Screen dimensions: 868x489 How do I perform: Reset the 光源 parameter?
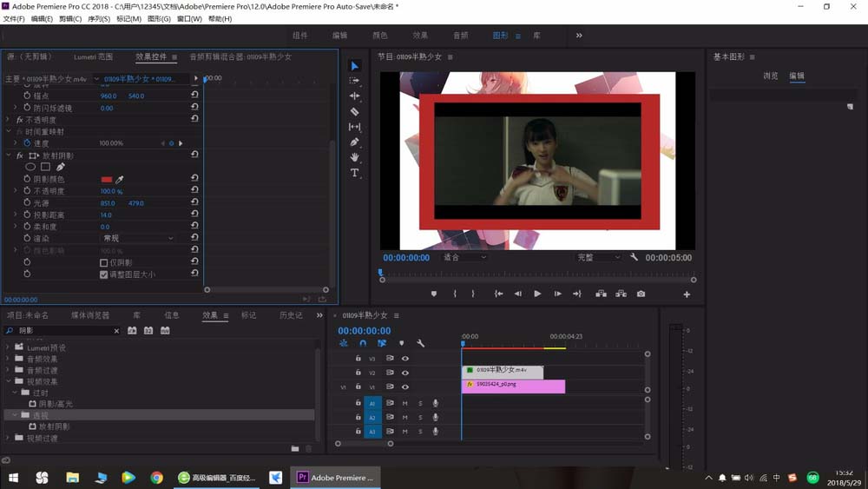[194, 202]
